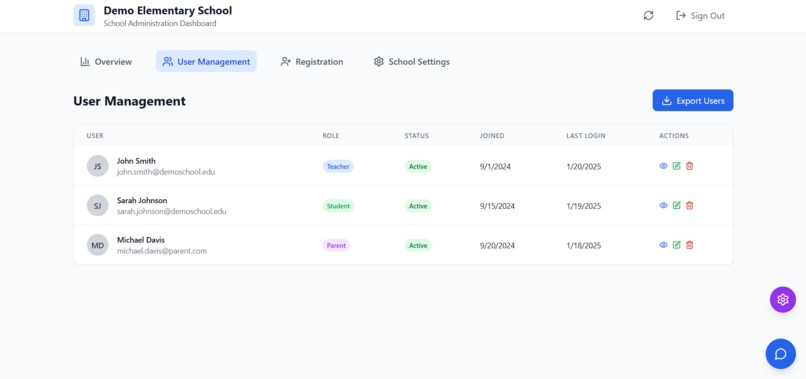Screen dimensions: 806x379
Task: Delete John Smith with trash icon
Action: coord(690,166)
